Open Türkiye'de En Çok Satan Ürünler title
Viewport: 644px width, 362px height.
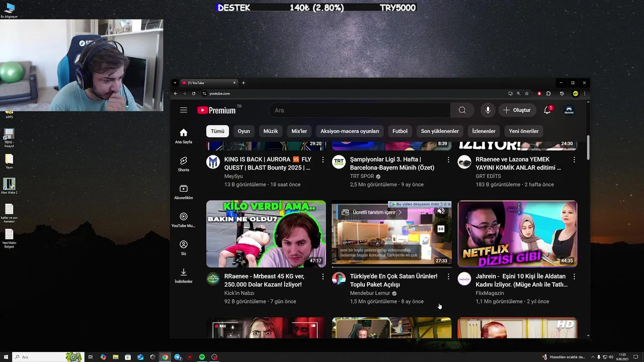coord(393,280)
